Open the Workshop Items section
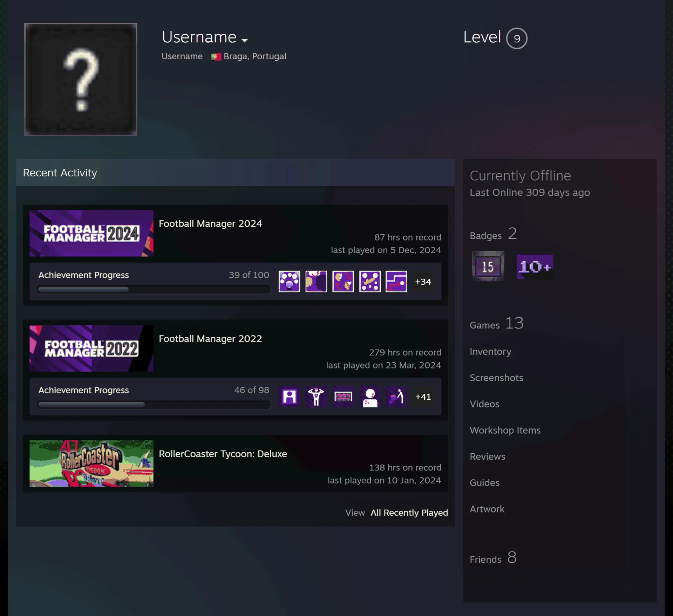673x616 pixels. (505, 430)
